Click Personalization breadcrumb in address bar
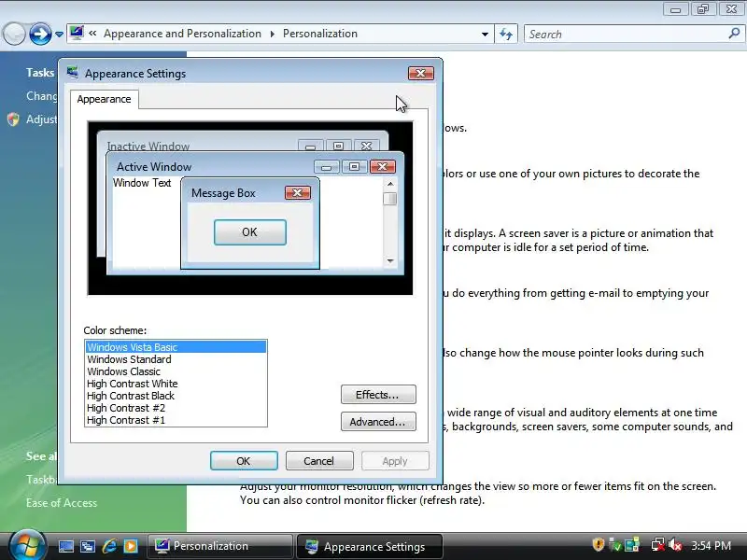The image size is (747, 560). click(320, 34)
